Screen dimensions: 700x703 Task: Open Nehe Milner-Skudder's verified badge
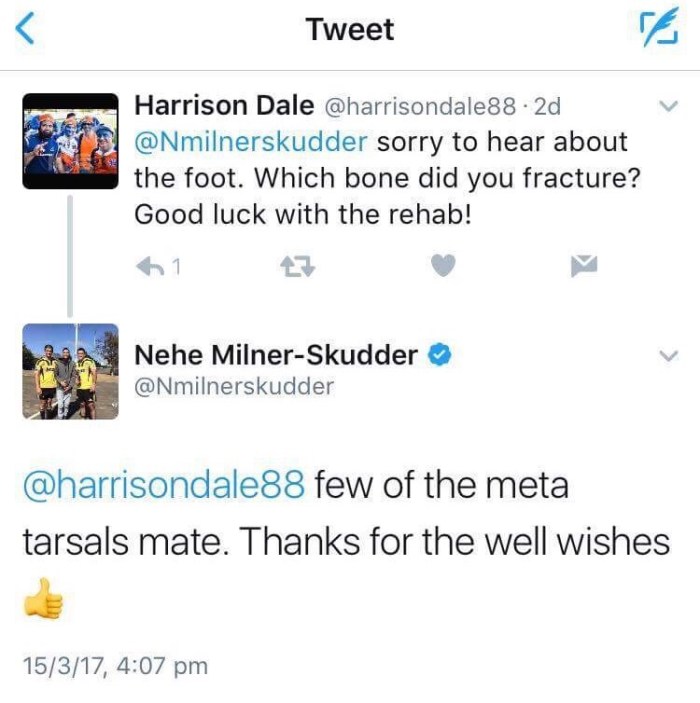coord(437,354)
